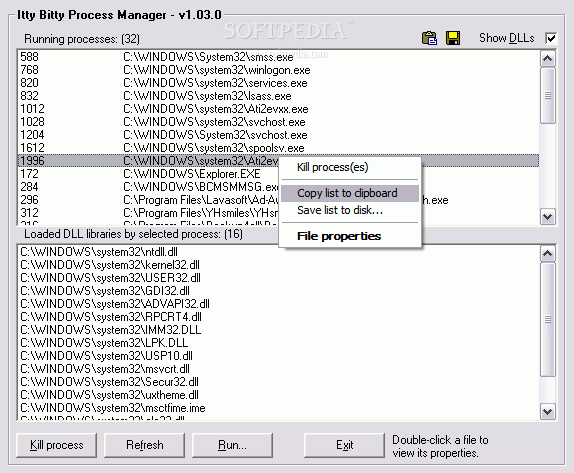Viewport: 574px width, 473px height.
Task: Open the Run... button
Action: (x=232, y=445)
